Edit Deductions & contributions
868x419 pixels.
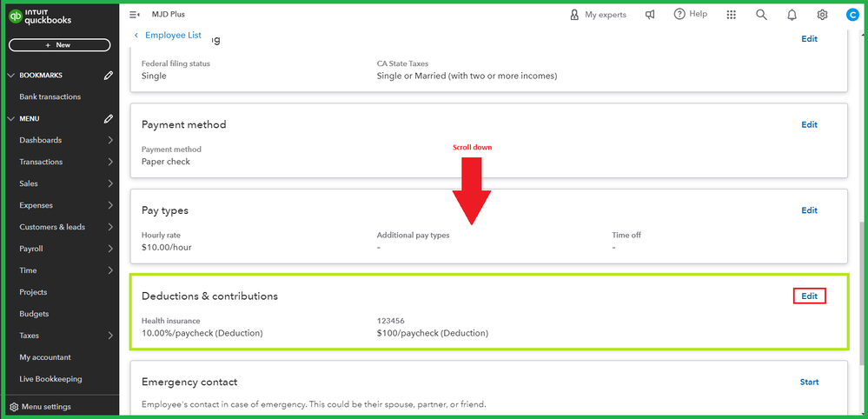coord(809,296)
